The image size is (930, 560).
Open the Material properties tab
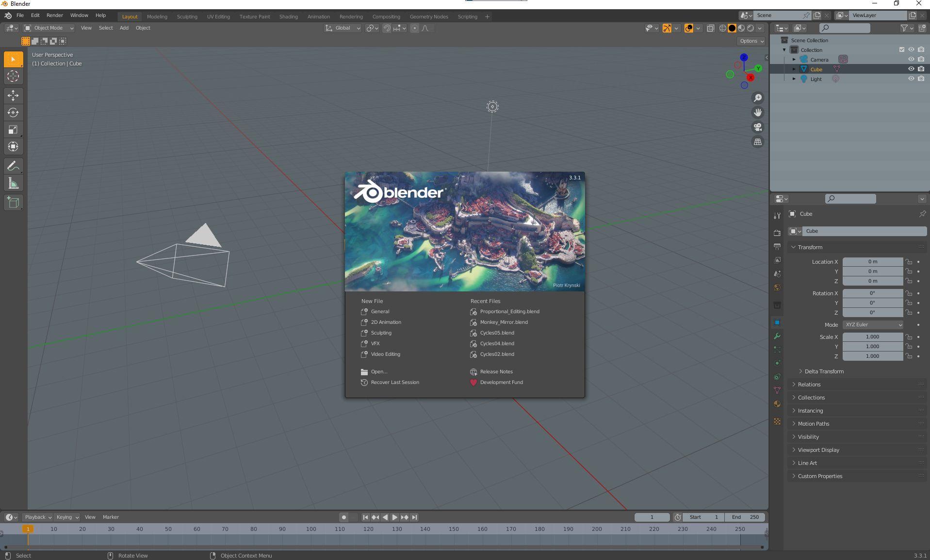777,404
